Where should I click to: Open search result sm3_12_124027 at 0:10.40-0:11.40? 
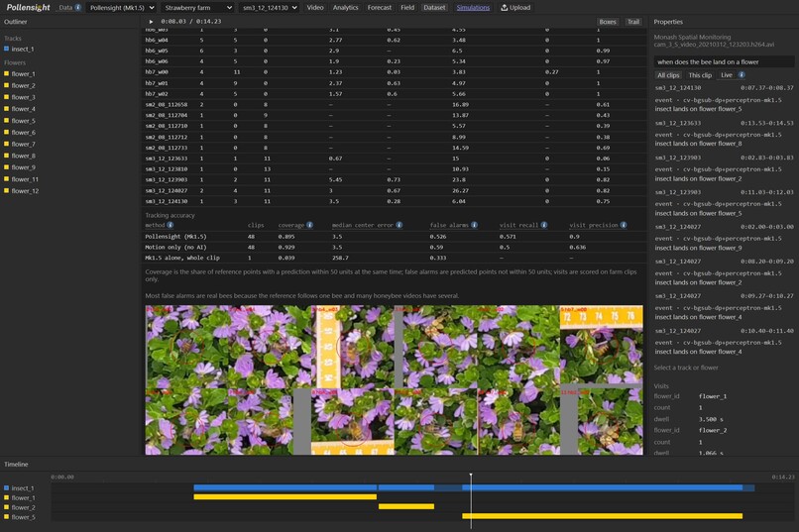pyautogui.click(x=724, y=341)
